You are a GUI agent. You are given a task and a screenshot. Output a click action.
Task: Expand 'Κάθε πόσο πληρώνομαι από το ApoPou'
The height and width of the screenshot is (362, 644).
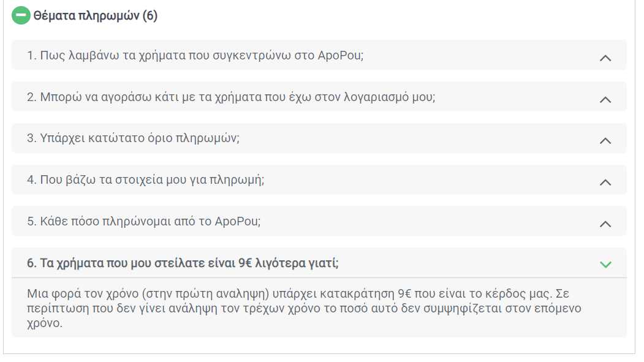pos(319,221)
